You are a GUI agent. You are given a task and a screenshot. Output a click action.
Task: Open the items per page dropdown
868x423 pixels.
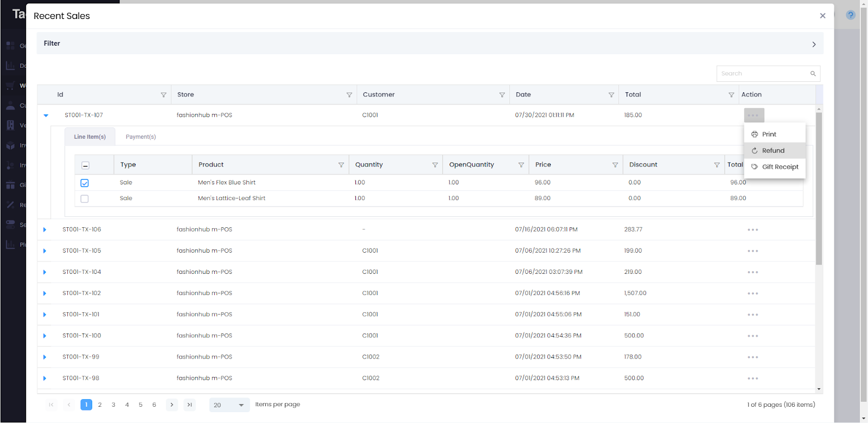[x=229, y=405]
